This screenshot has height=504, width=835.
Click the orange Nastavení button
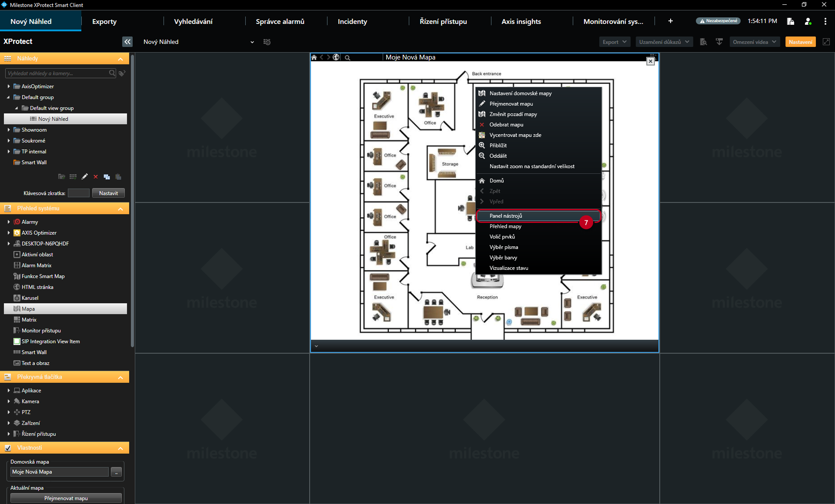click(800, 42)
